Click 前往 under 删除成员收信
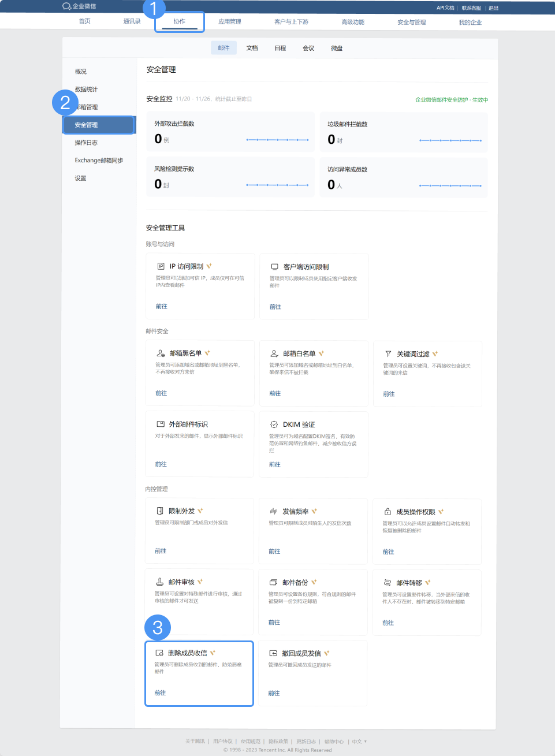Image resolution: width=555 pixels, height=756 pixels. [160, 692]
